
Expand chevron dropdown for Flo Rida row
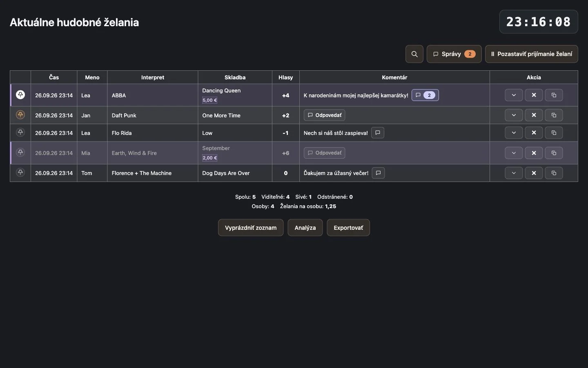[514, 132]
